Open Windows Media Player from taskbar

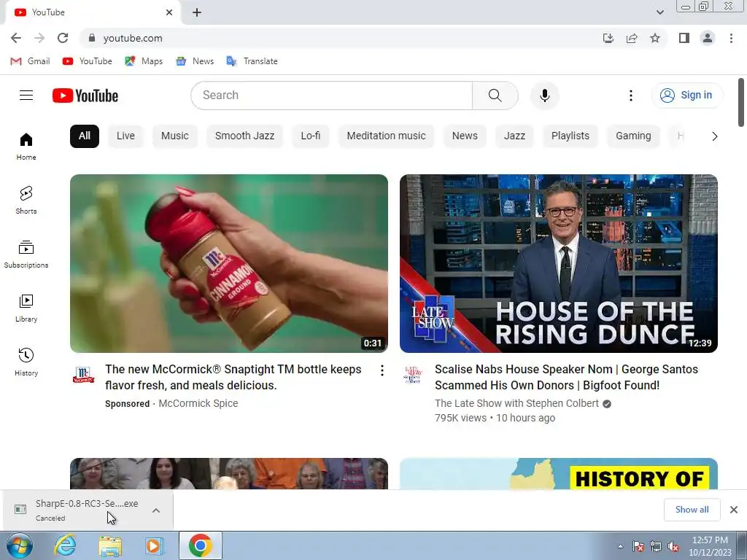coord(155,545)
